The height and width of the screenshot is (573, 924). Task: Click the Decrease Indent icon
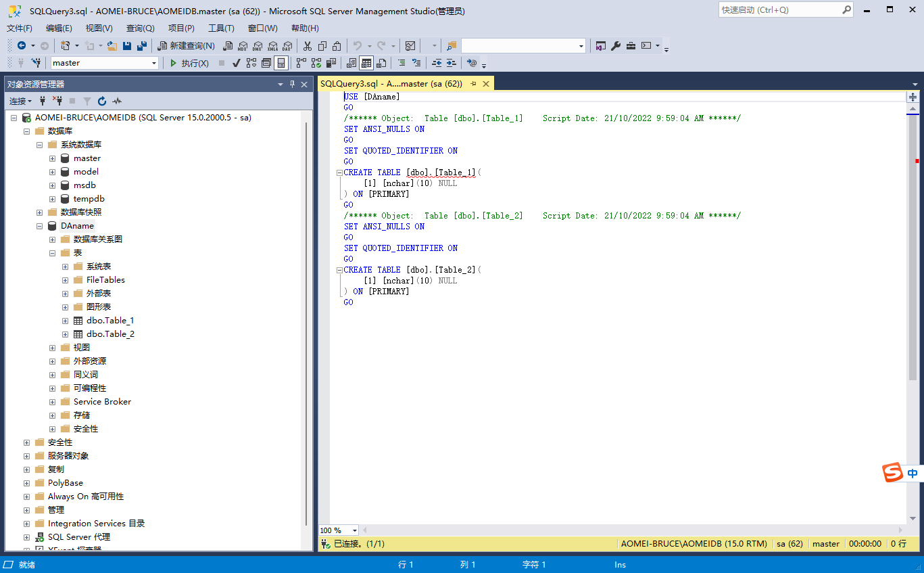[x=437, y=63]
